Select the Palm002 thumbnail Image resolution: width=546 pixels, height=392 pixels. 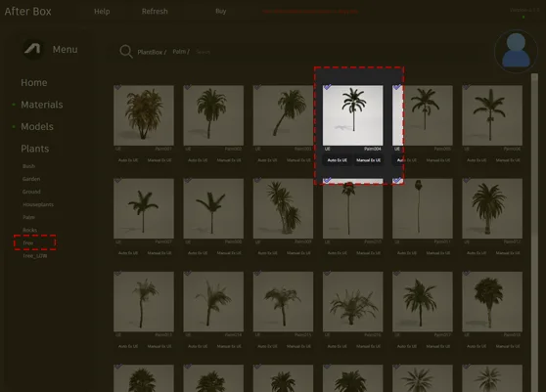(x=213, y=115)
